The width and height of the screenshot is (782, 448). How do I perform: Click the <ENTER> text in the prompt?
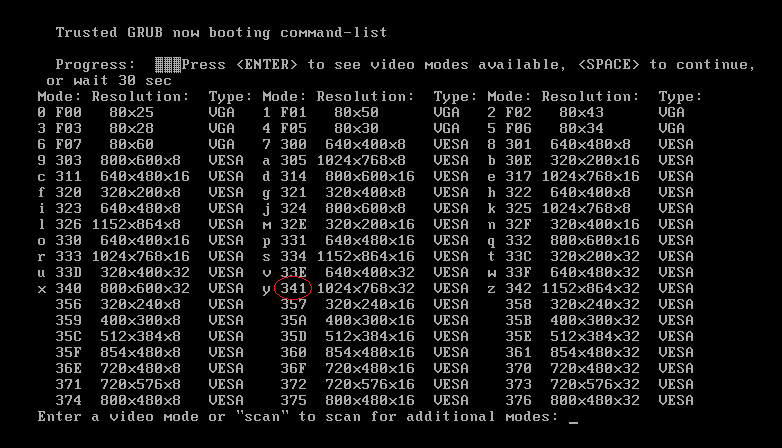coord(266,64)
